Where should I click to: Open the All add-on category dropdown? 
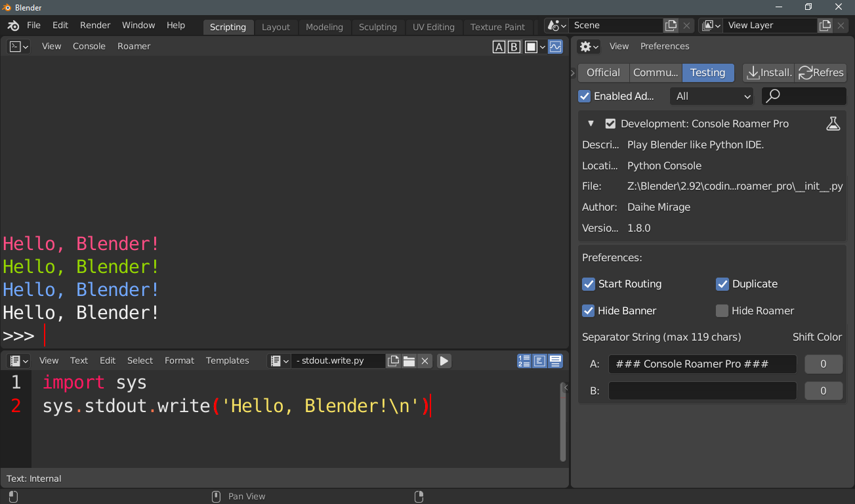[711, 96]
